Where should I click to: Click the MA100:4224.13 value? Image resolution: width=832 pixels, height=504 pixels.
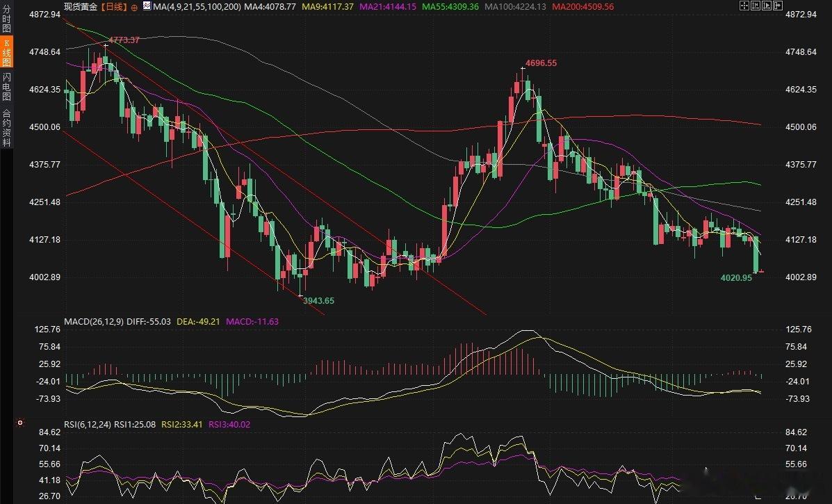pyautogui.click(x=516, y=7)
